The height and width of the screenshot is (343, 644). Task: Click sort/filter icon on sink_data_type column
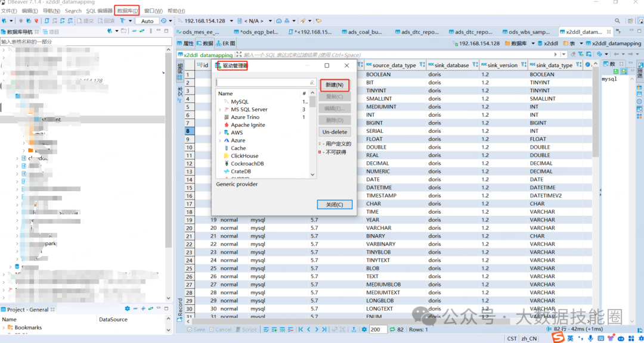click(x=578, y=65)
